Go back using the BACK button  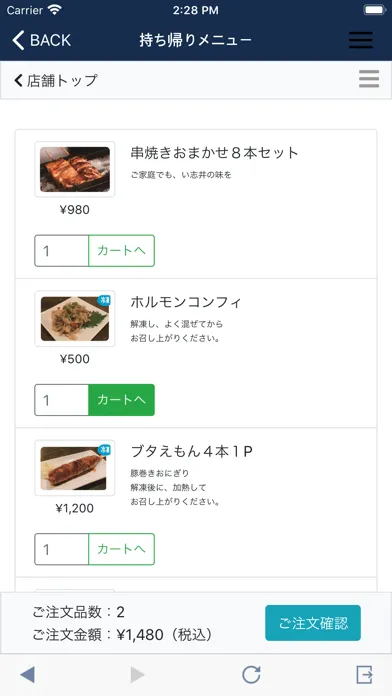(x=41, y=40)
